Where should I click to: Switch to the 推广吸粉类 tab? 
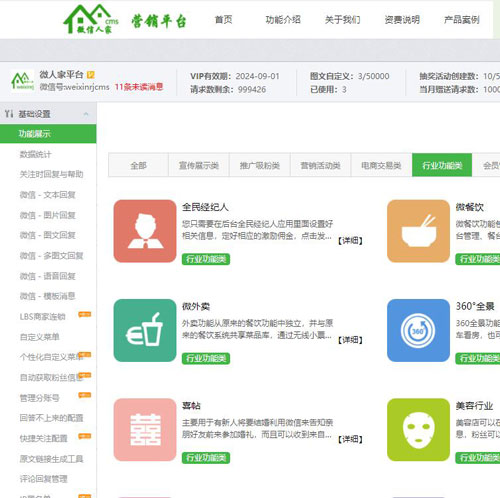tap(260, 165)
